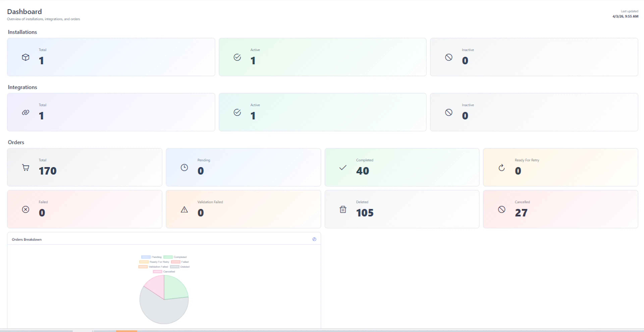Viewport: 644px width, 332px height.
Task: Click the Failed orders X-circle icon
Action: [25, 209]
